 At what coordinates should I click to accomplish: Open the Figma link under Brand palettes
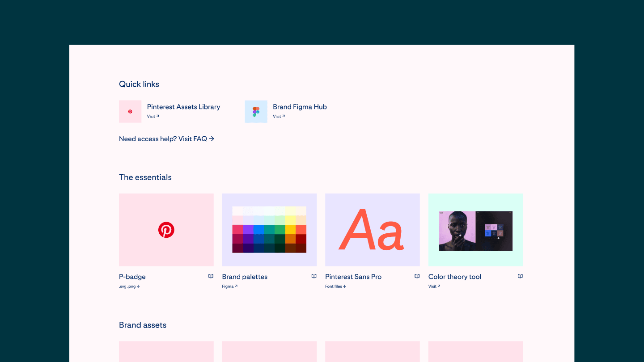tap(229, 286)
